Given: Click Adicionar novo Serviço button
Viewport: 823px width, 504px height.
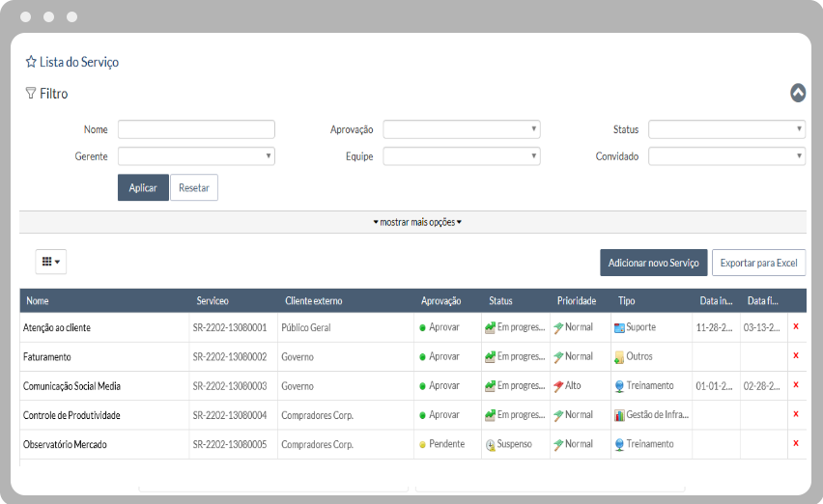Looking at the screenshot, I should (653, 263).
